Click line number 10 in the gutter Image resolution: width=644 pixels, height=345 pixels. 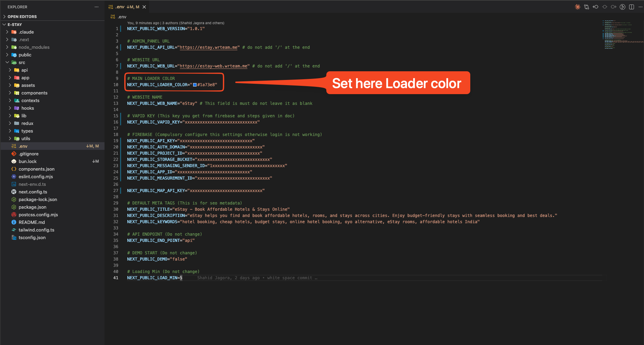(116, 85)
